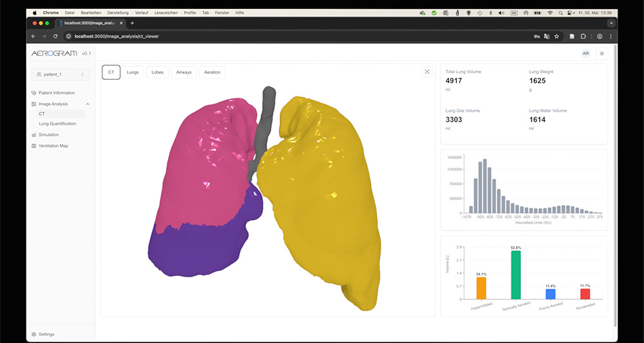Click the Ventilation Map icon

[34, 145]
